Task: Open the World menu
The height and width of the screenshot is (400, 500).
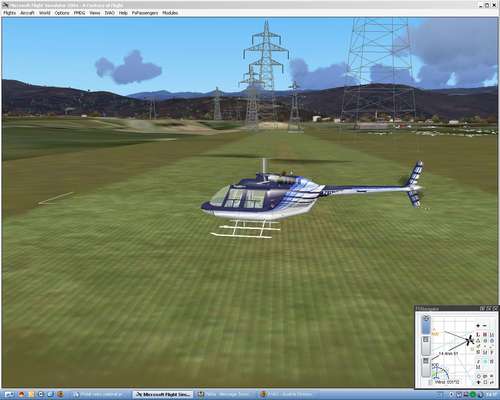Action: [45, 13]
